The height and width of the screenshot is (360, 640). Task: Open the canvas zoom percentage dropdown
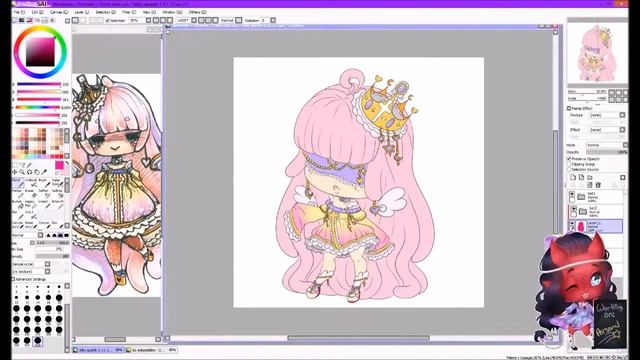click(x=148, y=20)
